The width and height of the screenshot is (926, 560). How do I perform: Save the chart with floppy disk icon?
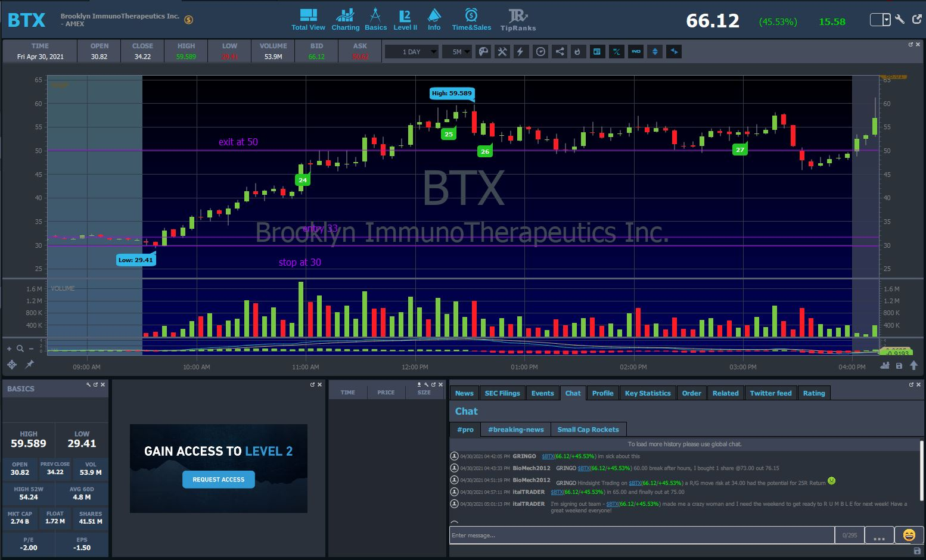tap(899, 366)
